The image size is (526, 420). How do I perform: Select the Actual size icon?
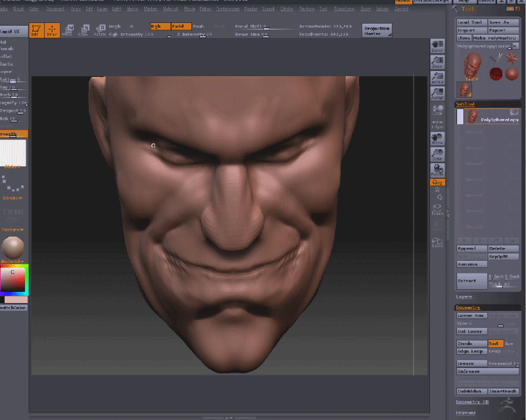pyautogui.click(x=437, y=78)
